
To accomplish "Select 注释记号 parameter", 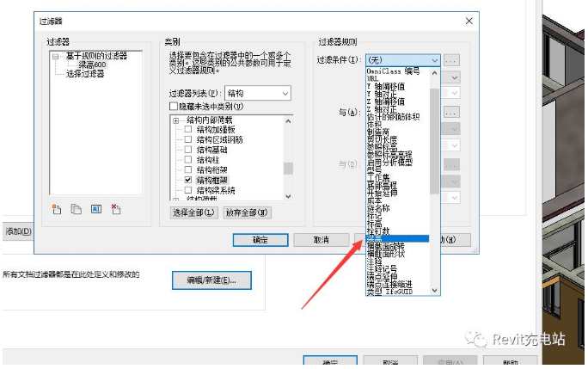I will [382, 268].
